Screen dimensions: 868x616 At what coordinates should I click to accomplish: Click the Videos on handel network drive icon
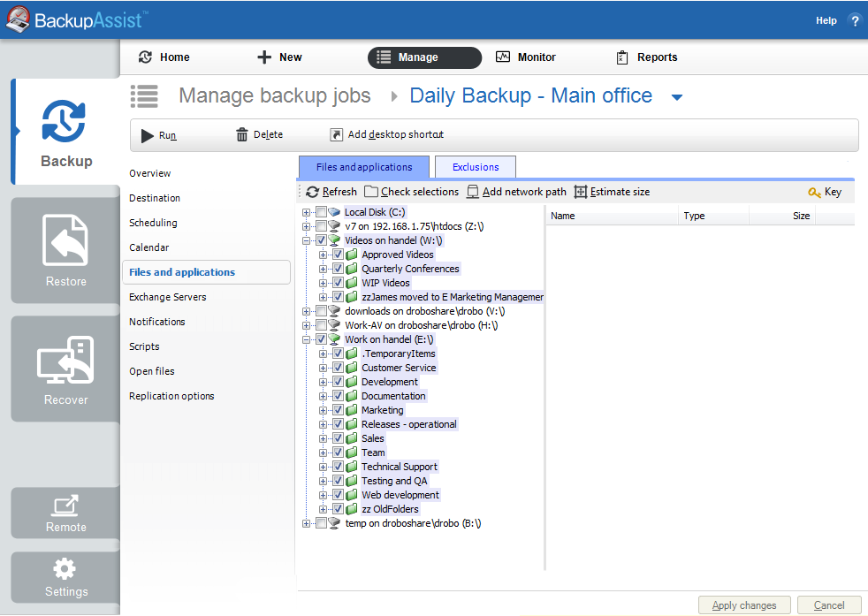(x=334, y=240)
